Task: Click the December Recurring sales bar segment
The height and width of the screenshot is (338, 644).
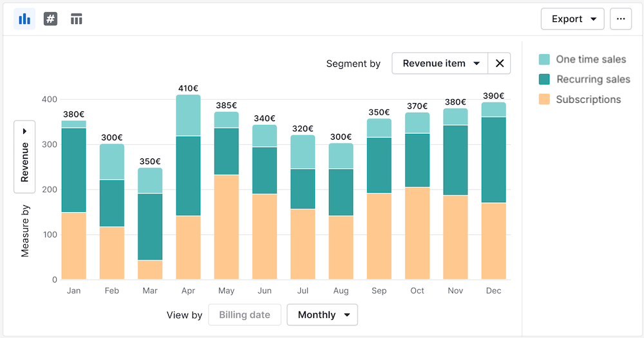Action: [x=493, y=160]
